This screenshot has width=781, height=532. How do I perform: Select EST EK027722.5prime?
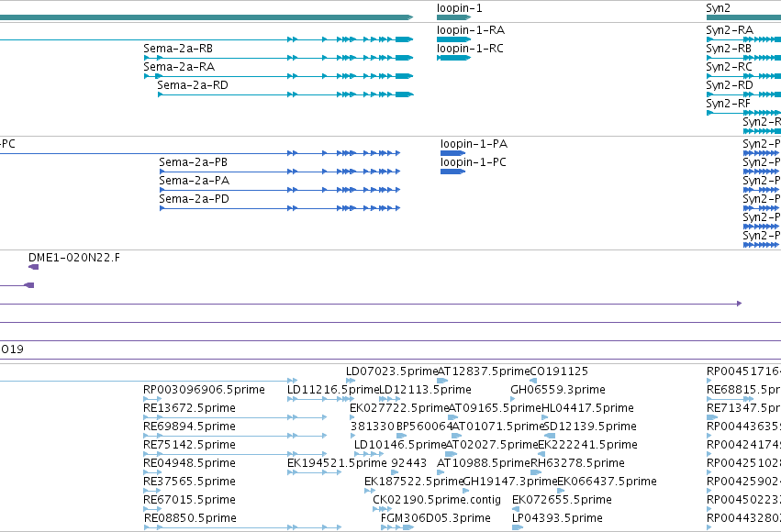point(399,408)
